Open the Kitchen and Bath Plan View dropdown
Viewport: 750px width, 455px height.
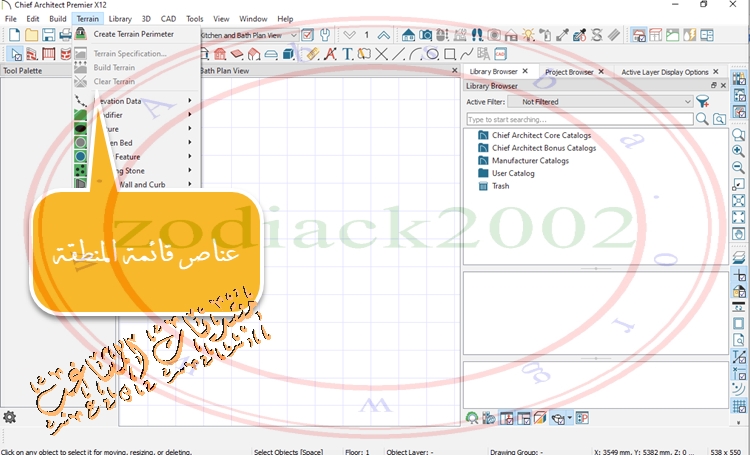(x=249, y=35)
